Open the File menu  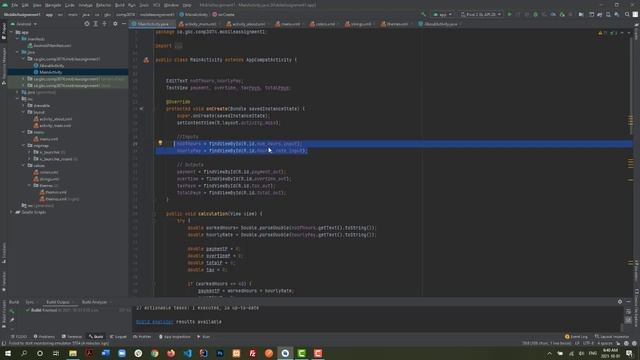click(x=14, y=5)
